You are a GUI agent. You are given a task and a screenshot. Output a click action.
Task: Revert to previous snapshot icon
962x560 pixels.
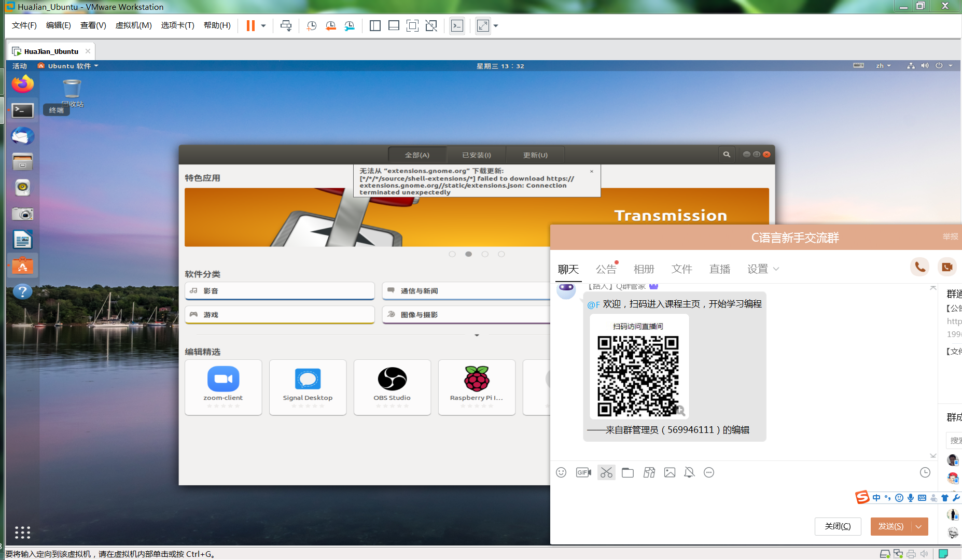pos(330,26)
